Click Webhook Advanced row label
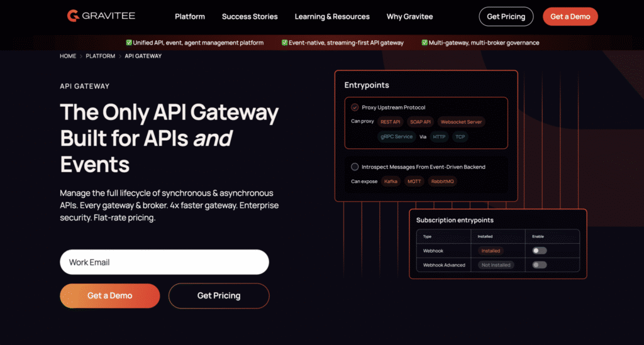The width and height of the screenshot is (644, 345). 444,265
